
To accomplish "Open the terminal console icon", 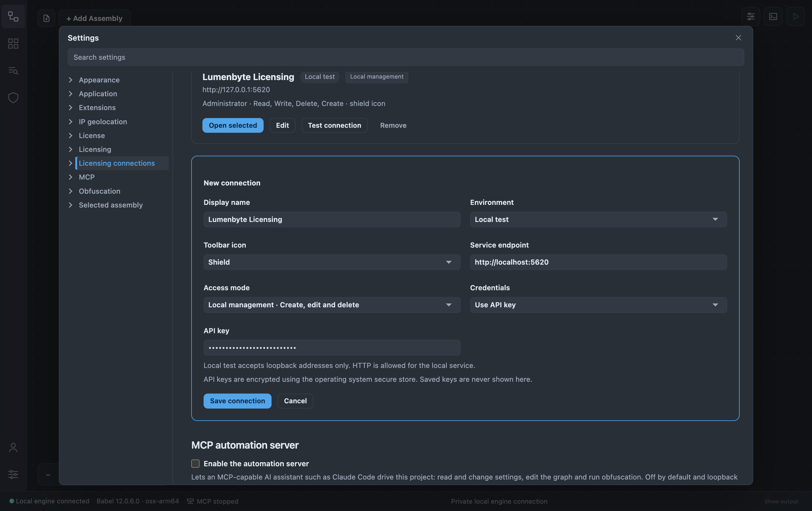I will [773, 16].
